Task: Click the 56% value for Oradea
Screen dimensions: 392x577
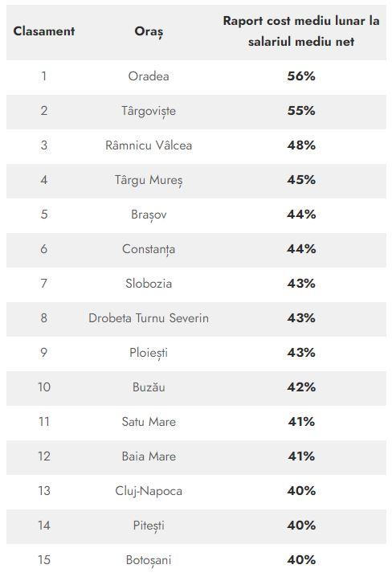Action: (x=301, y=76)
